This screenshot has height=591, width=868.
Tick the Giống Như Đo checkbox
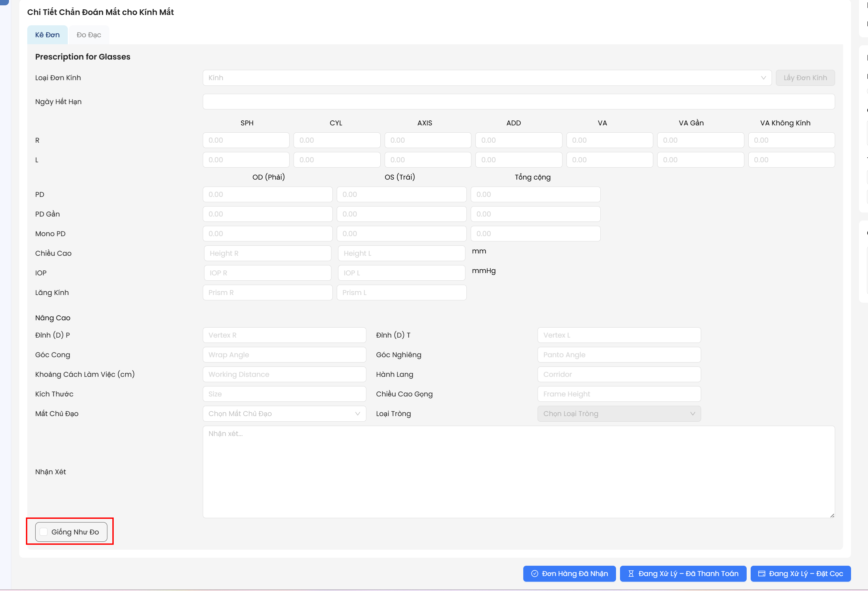tap(44, 532)
